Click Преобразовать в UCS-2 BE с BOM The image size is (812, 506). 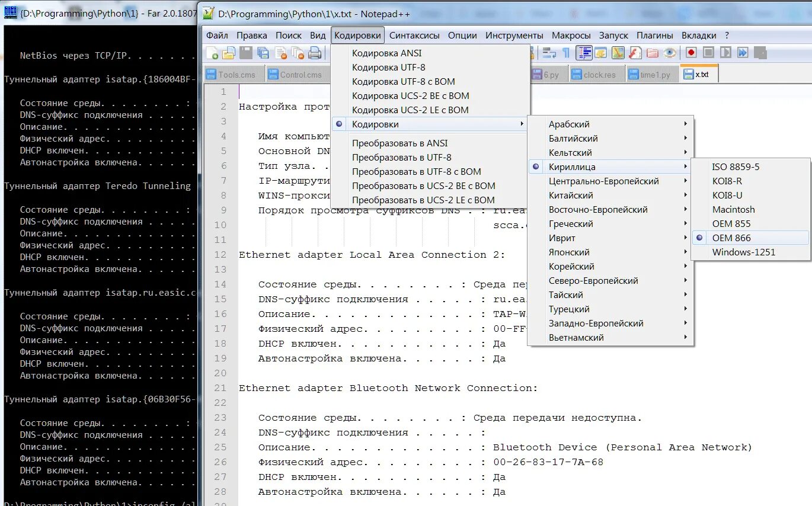pos(430,185)
